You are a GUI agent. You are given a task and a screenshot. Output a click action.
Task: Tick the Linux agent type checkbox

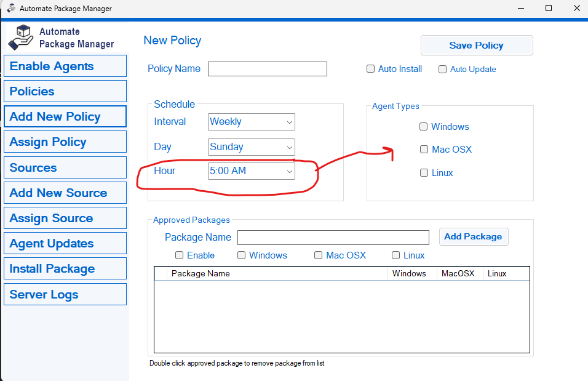pos(424,173)
